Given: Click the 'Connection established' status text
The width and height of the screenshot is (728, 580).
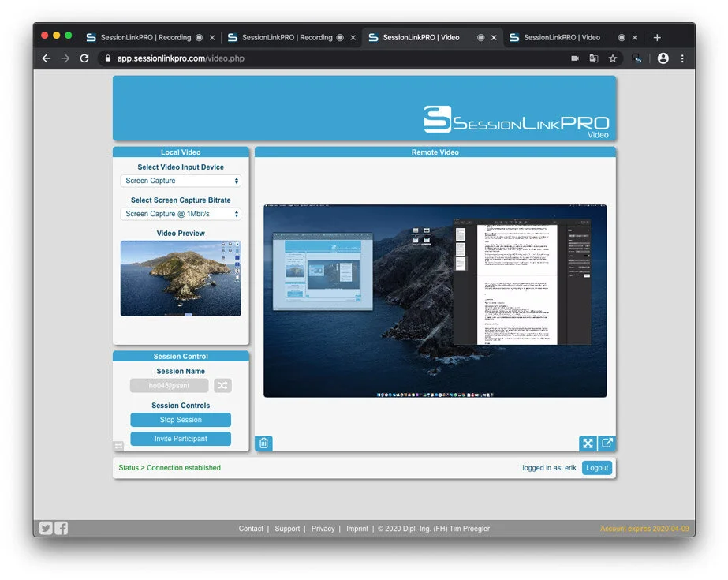Looking at the screenshot, I should click(184, 468).
